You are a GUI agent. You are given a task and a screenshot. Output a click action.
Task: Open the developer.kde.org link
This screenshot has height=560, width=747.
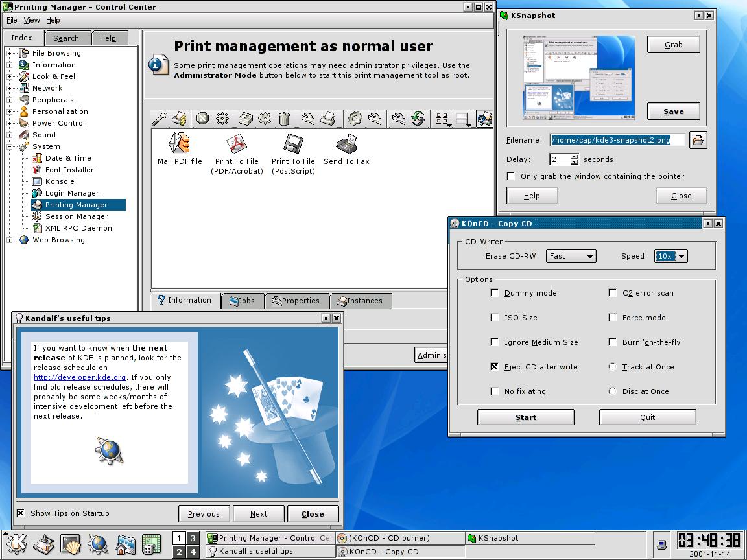(x=80, y=377)
